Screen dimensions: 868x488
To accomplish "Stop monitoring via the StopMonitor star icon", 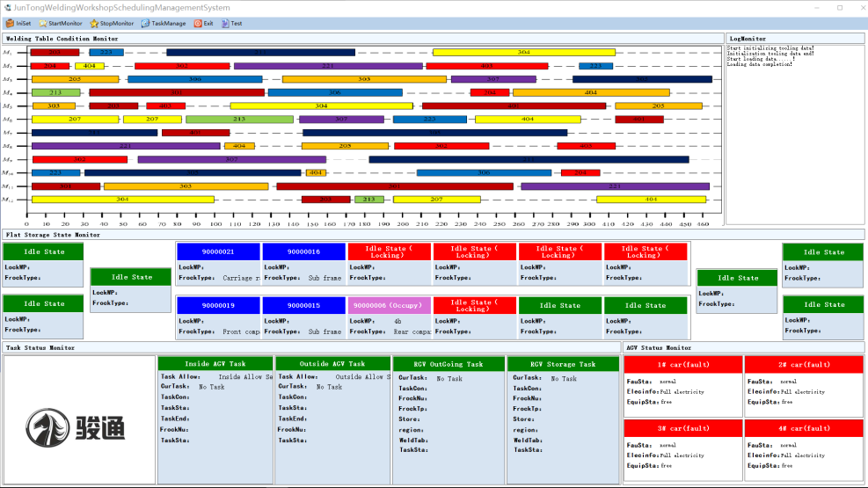I will [94, 24].
